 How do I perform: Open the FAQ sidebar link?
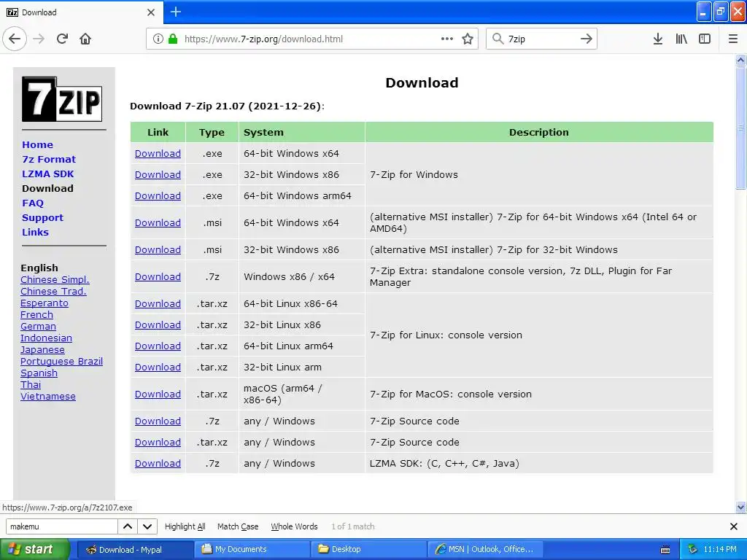[33, 203]
